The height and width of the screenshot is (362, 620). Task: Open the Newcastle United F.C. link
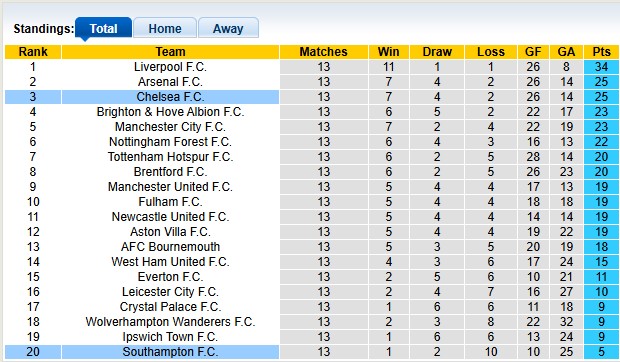coord(170,217)
